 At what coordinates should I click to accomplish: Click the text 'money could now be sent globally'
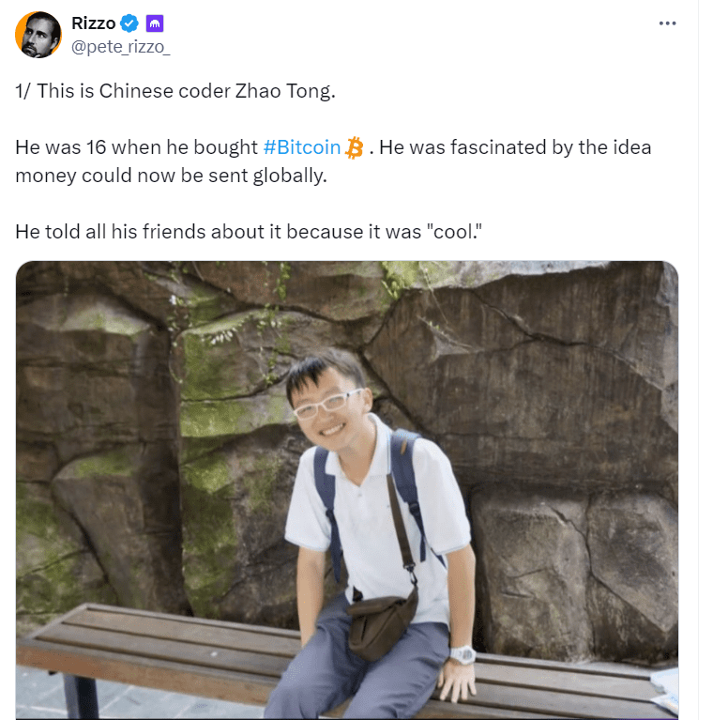tap(171, 176)
